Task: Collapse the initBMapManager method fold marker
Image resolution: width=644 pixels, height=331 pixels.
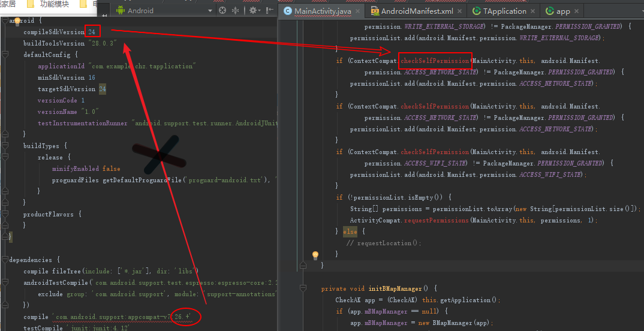Action: (303, 288)
